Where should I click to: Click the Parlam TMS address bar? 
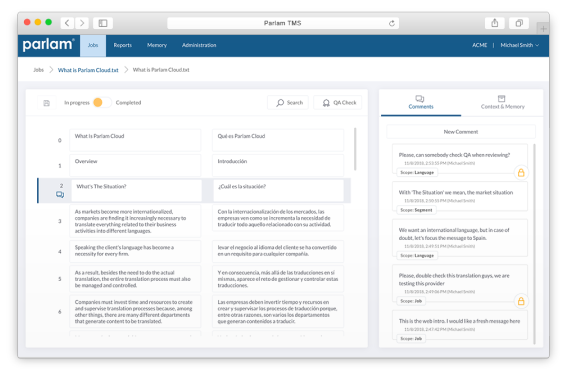click(x=283, y=23)
